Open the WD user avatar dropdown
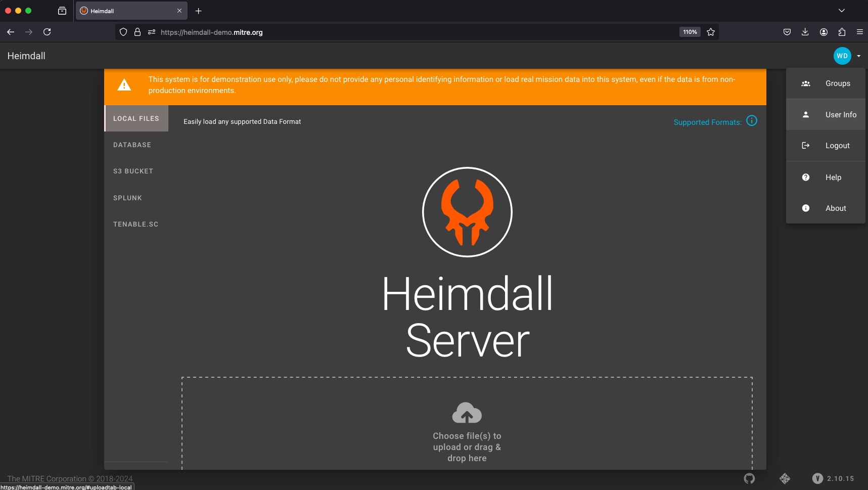The width and height of the screenshot is (868, 490). point(842,56)
